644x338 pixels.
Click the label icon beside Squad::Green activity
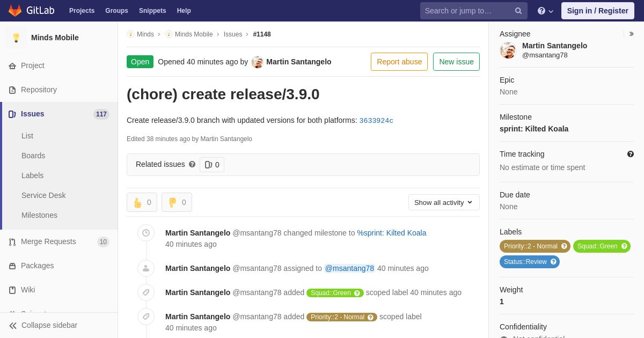coord(146,292)
